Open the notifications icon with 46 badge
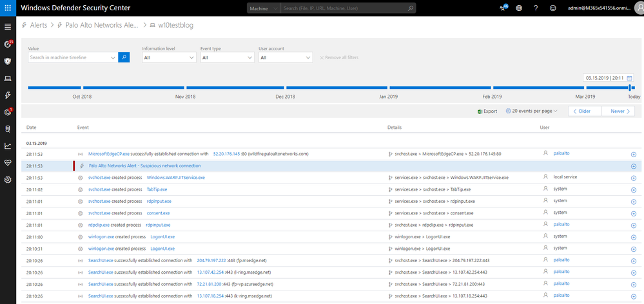The height and width of the screenshot is (304, 644). click(503, 8)
